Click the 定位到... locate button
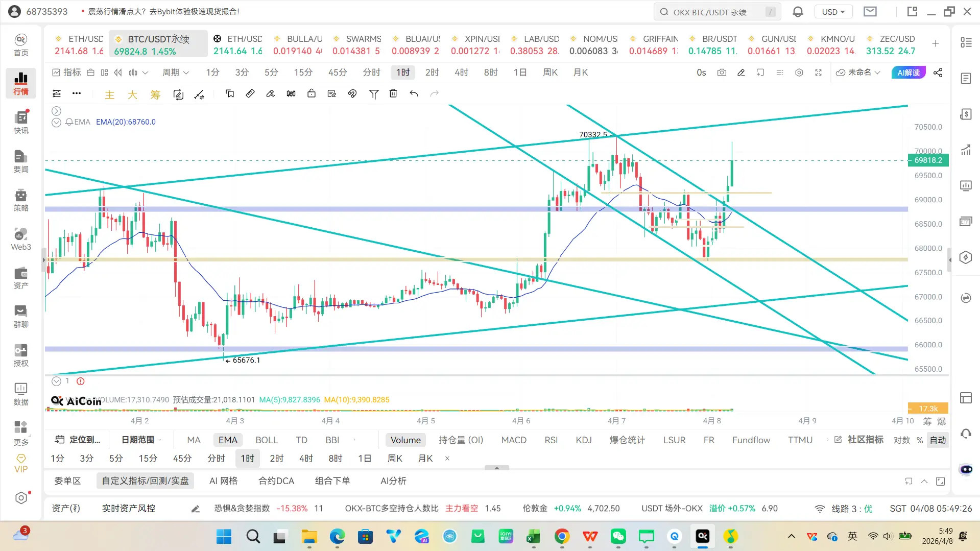Viewport: 980px width, 551px height. click(78, 440)
